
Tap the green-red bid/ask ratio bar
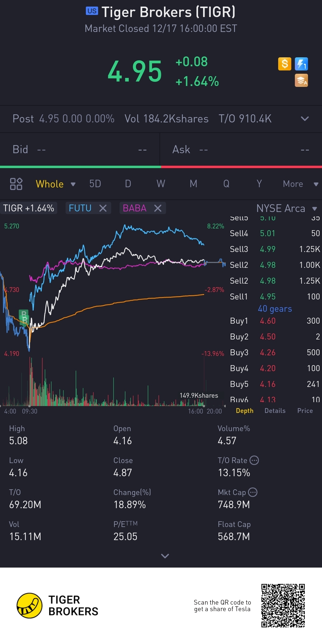[x=161, y=167]
